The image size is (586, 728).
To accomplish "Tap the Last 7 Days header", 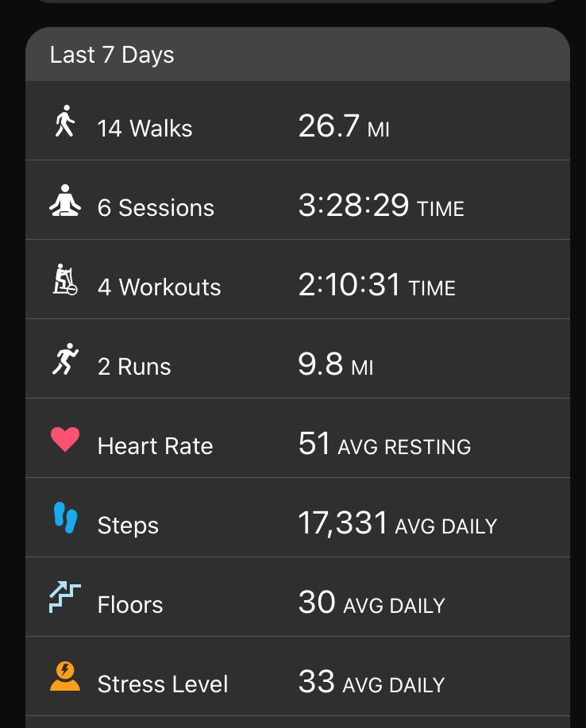I will click(x=298, y=54).
